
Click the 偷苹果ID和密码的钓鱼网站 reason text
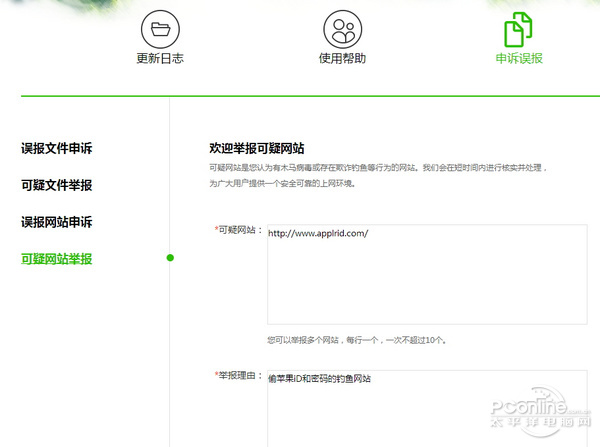click(x=320, y=379)
